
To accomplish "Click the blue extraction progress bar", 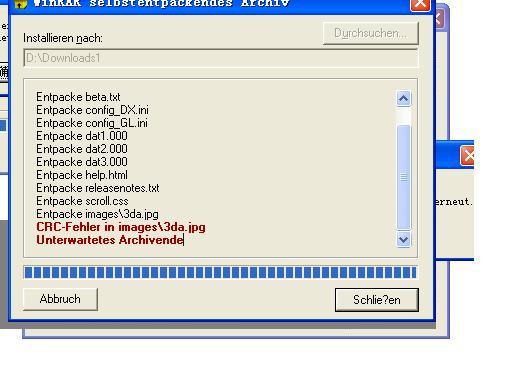I will [220, 272].
